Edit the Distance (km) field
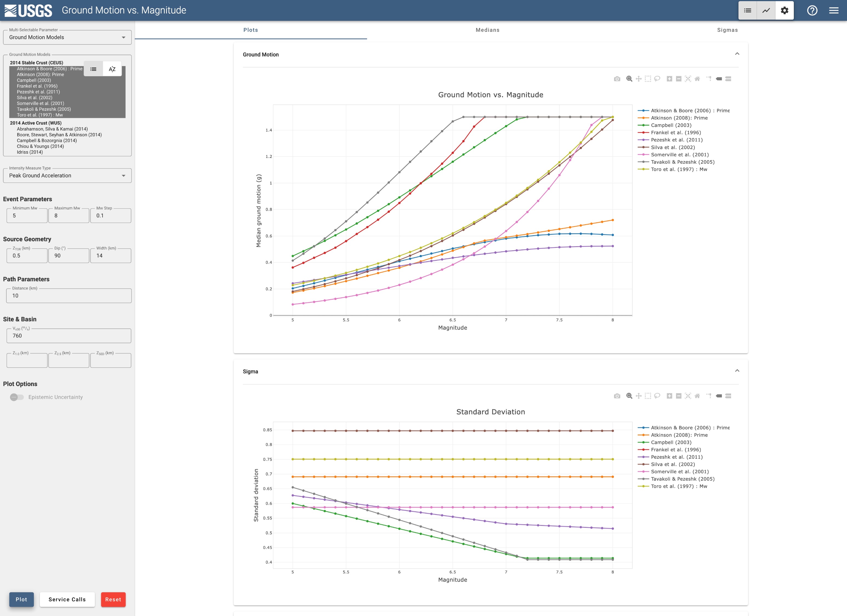 pos(69,296)
